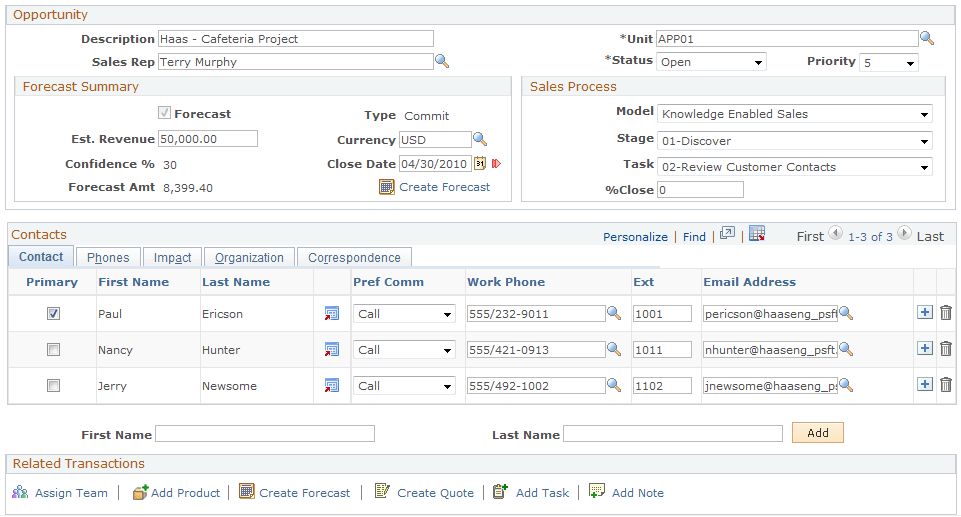Open Pref Comm dropdown for Jerry
Image resolution: width=961 pixels, height=517 pixels.
(x=404, y=386)
